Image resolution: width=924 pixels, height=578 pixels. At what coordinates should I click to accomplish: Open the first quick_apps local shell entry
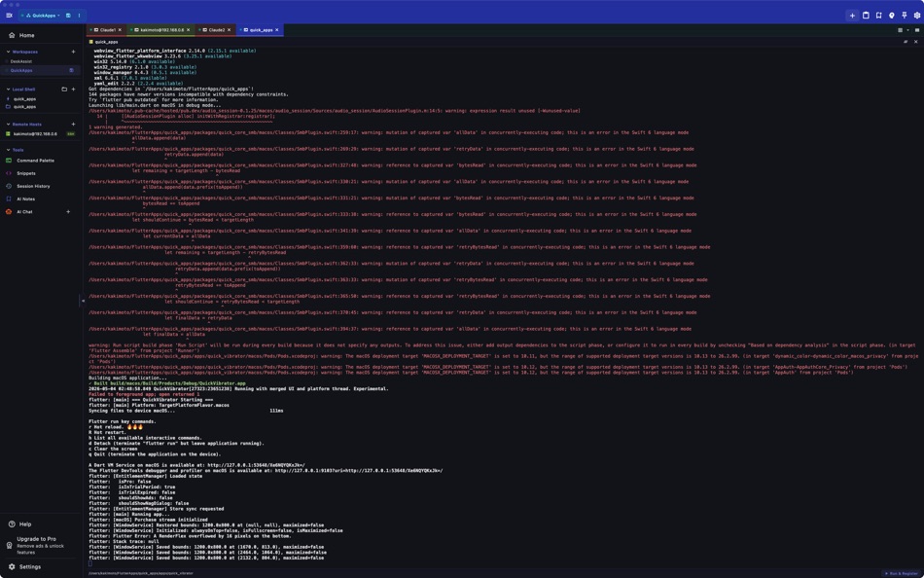coord(40,99)
